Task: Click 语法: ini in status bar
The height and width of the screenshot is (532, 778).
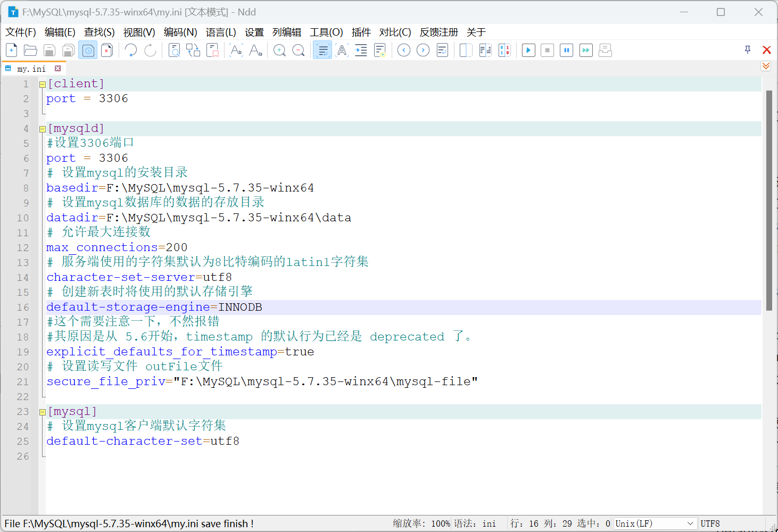Action: click(475, 523)
